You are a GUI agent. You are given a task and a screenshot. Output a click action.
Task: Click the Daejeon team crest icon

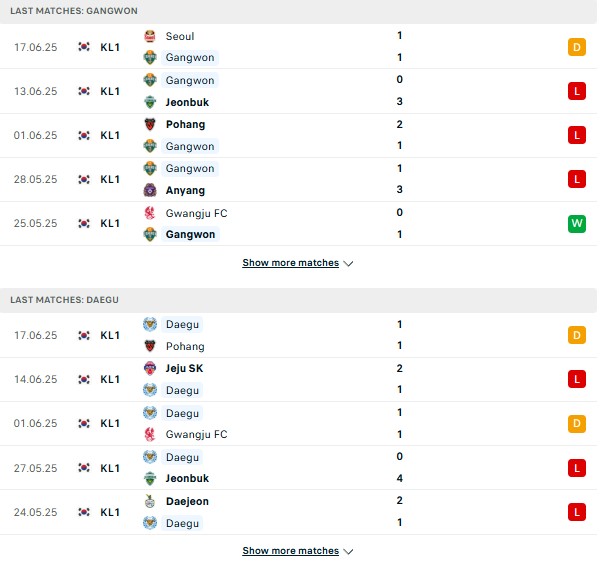tap(150, 501)
